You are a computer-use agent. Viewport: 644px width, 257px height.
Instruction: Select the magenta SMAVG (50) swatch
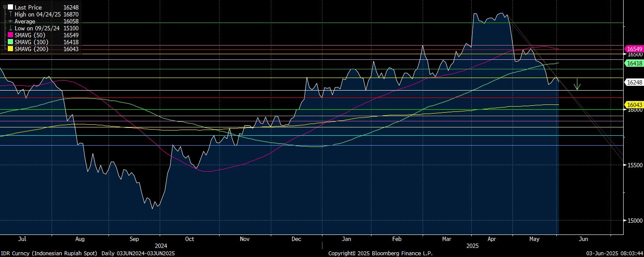click(10, 35)
